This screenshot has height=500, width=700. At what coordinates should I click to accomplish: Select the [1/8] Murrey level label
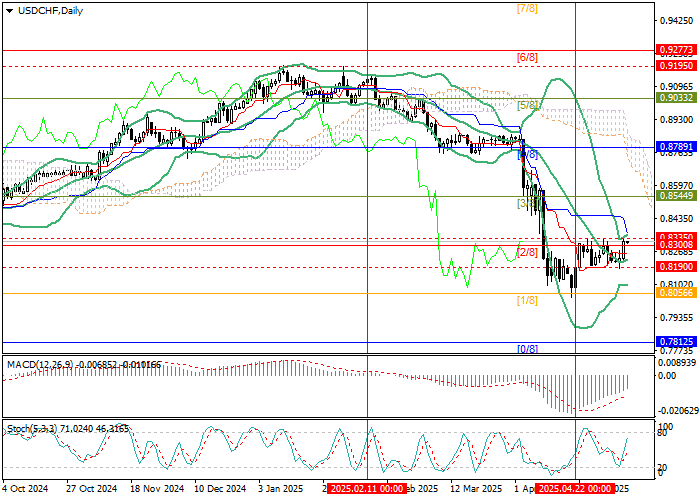[x=527, y=300]
